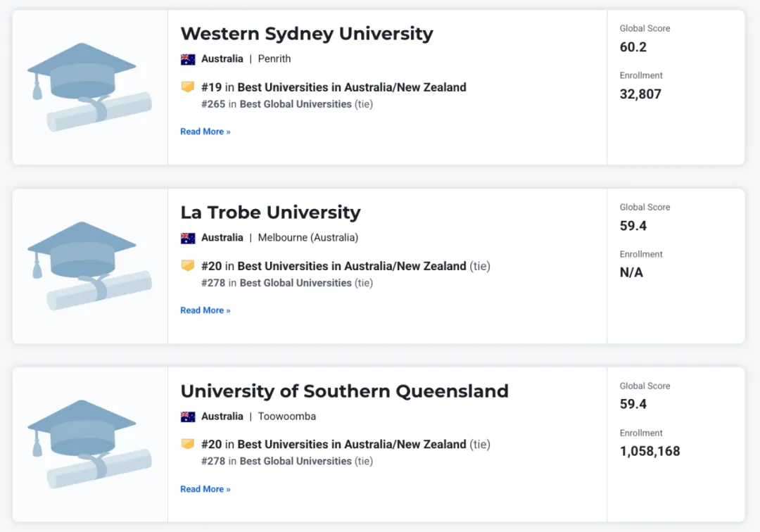Image resolution: width=760 pixels, height=532 pixels.
Task: Click ranking badge icon in Southern Queensland card
Action: (x=188, y=444)
